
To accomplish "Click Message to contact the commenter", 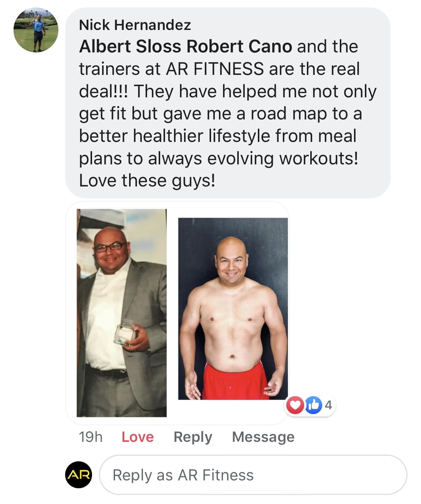I will 263,437.
